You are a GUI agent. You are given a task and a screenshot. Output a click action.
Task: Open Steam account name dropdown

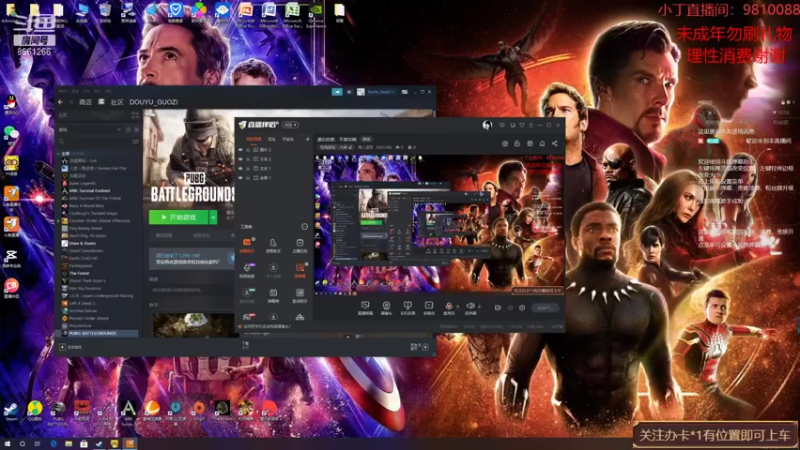[379, 92]
